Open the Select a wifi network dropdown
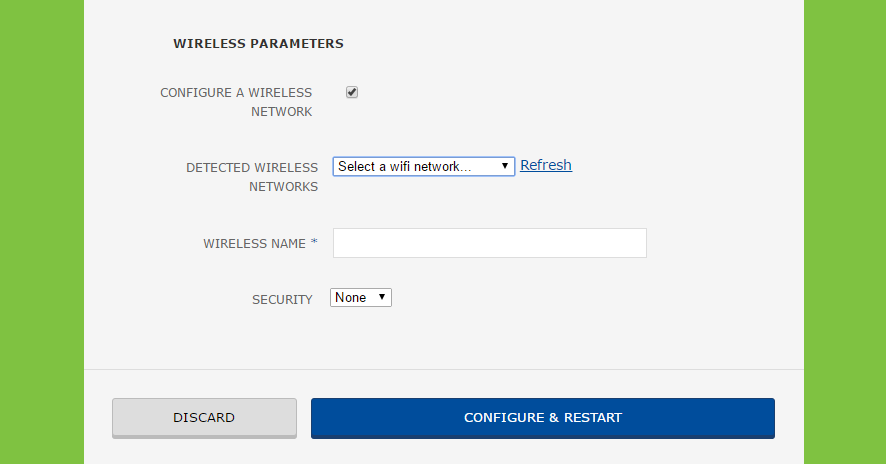The image size is (886, 464). pyautogui.click(x=423, y=166)
